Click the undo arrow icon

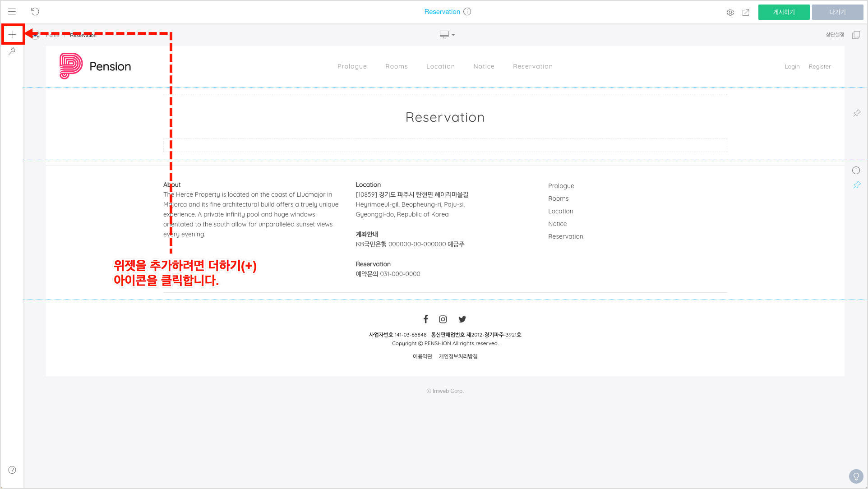[35, 12]
